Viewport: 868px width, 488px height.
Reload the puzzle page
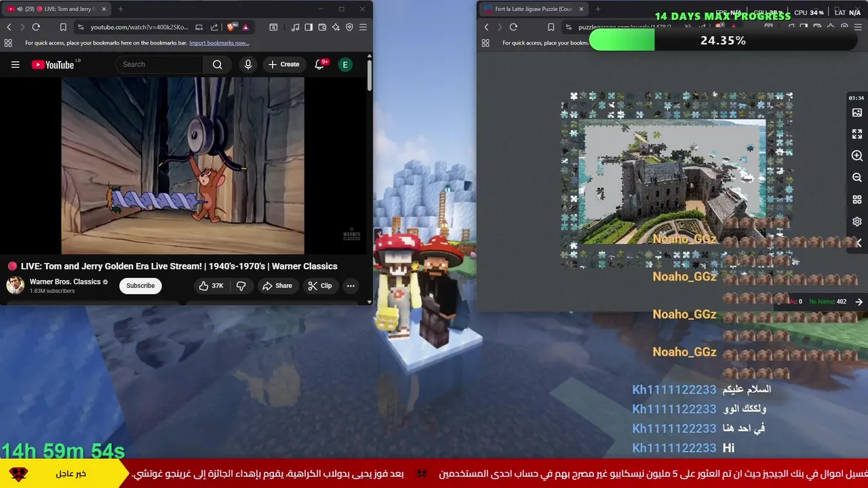(513, 27)
